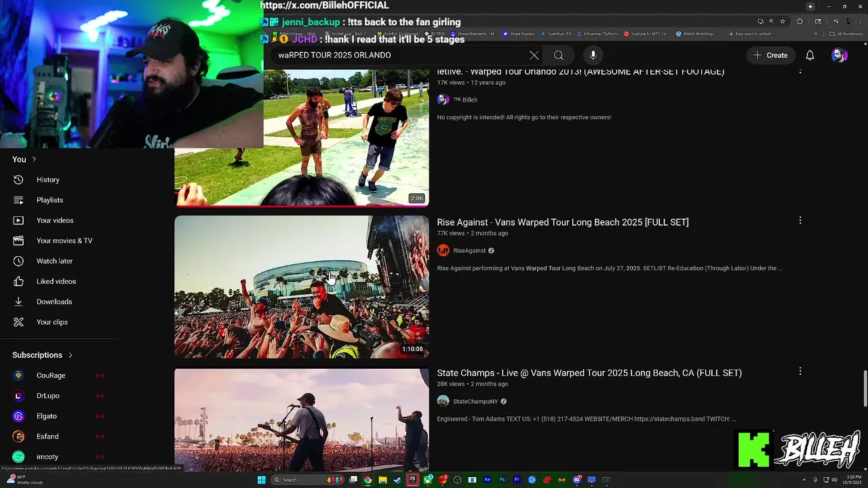Open Steam from the taskbar
This screenshot has height=488, width=868.
point(397,480)
